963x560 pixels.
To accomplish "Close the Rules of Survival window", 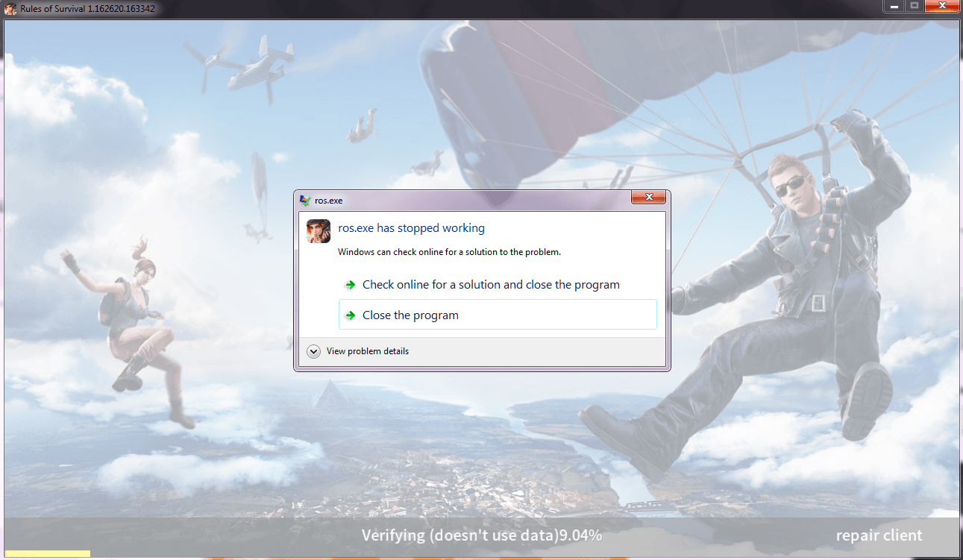I will pos(942,6).
